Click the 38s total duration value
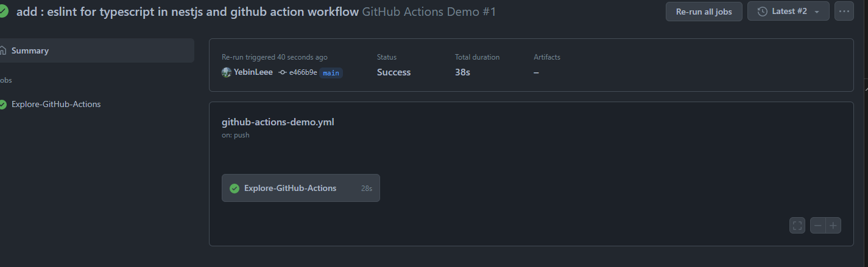The image size is (868, 267). point(462,72)
